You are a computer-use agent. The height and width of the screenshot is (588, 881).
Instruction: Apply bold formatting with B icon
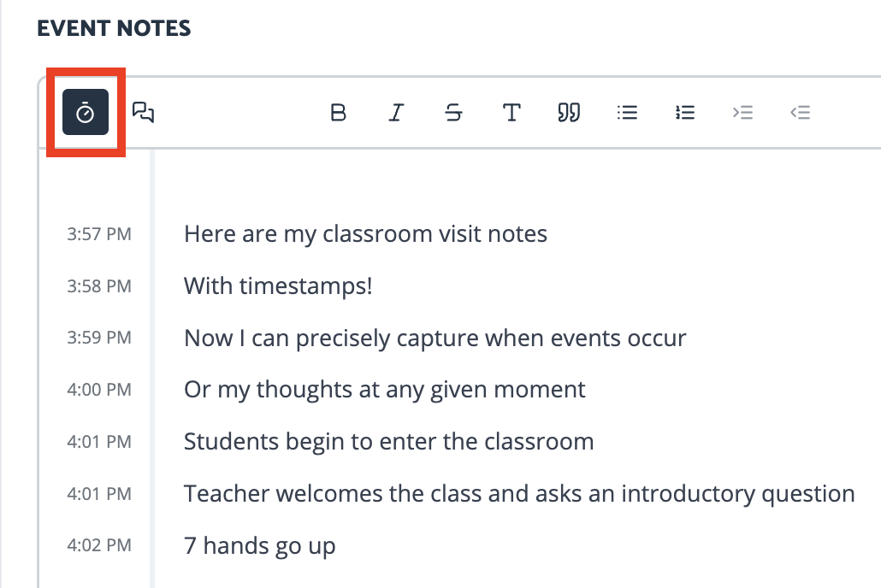[338, 113]
